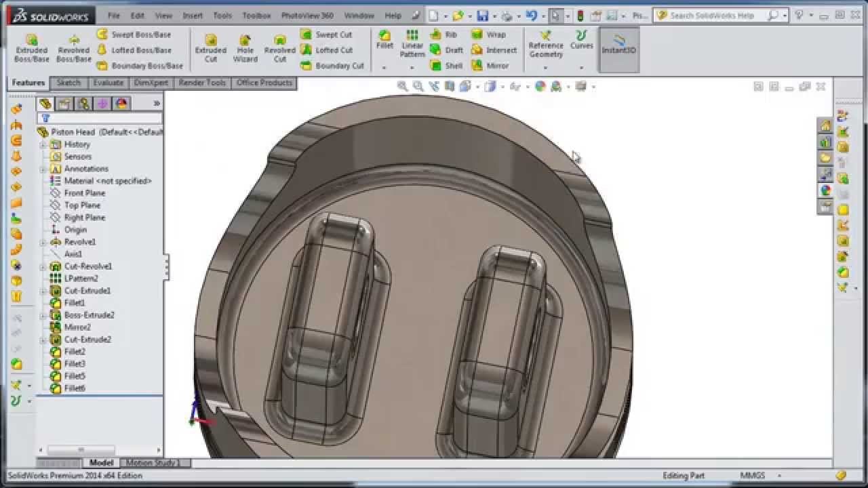Open the Fillet dropdown arrow
Image resolution: width=868 pixels, height=488 pixels.
coord(384,67)
